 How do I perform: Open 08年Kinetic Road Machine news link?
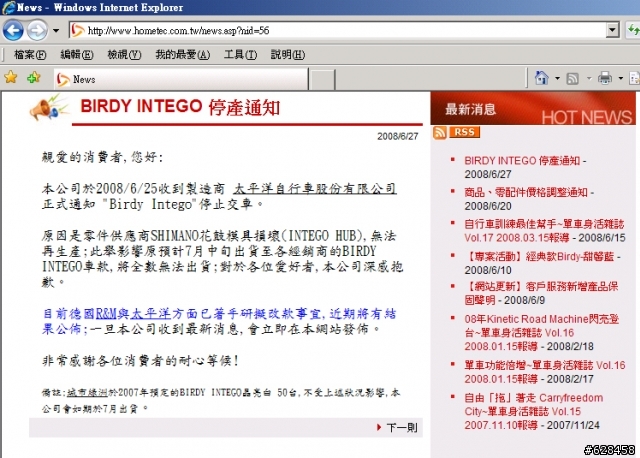click(542, 332)
